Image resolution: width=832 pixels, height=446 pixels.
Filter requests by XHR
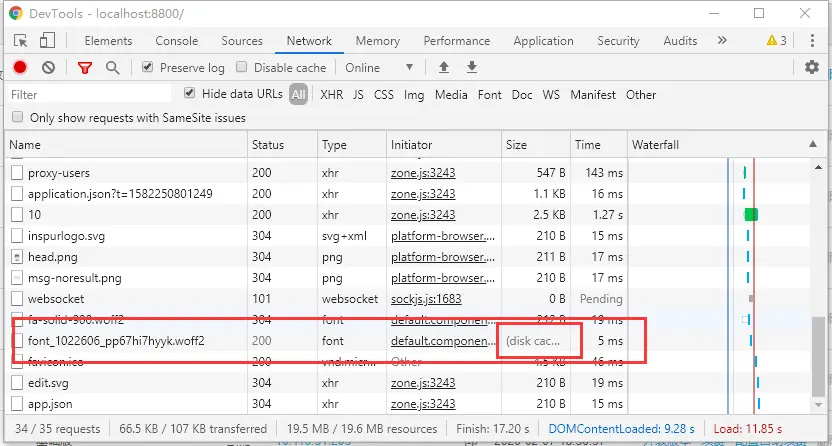point(332,95)
